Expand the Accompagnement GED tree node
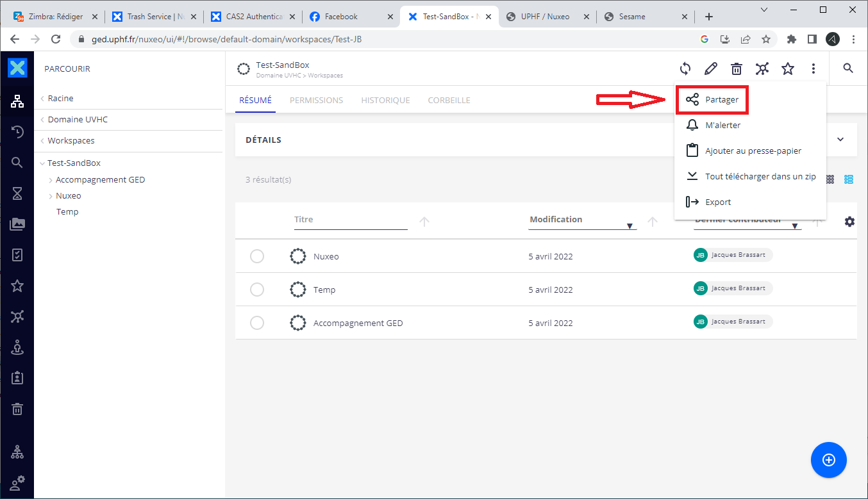 pos(51,180)
